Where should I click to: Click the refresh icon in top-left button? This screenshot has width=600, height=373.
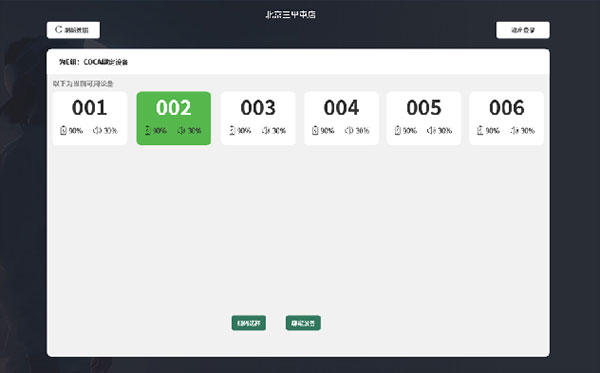coord(59,29)
